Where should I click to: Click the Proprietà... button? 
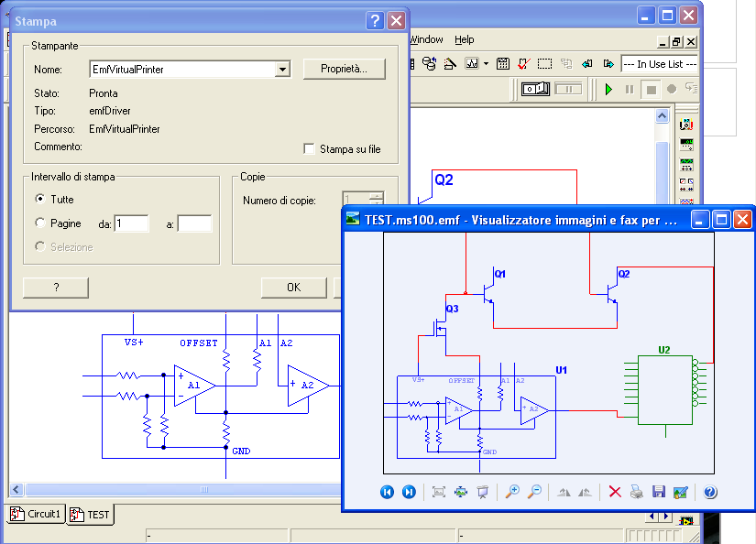click(344, 69)
